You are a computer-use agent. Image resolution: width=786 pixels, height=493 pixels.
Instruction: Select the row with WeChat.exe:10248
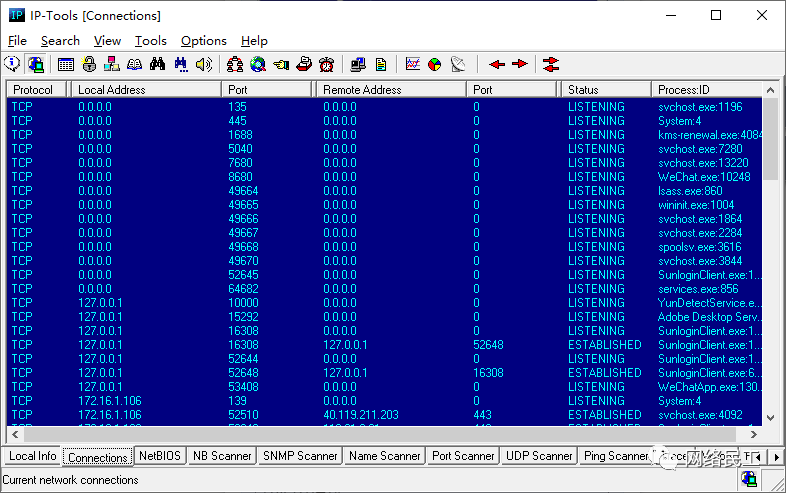pyautogui.click(x=384, y=177)
